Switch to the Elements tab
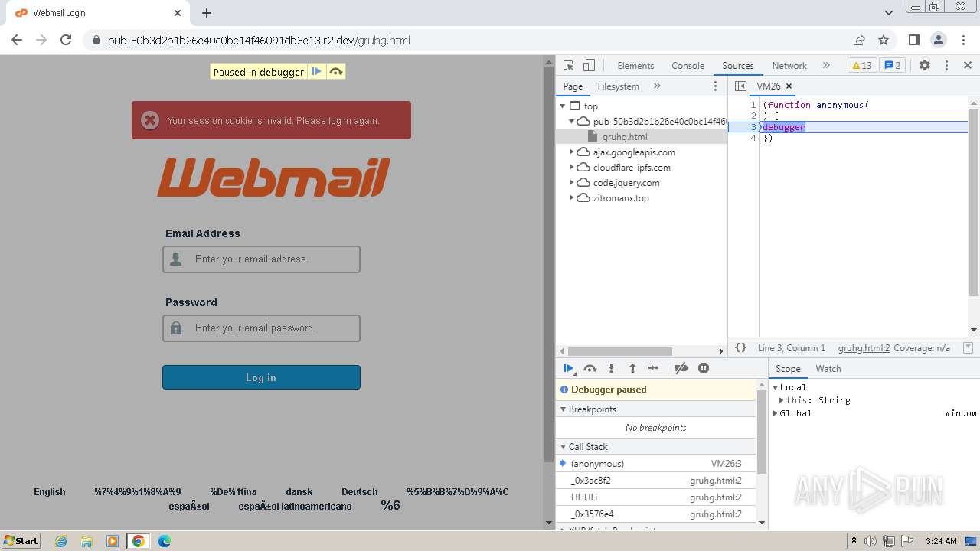980x551 pixels. click(635, 66)
